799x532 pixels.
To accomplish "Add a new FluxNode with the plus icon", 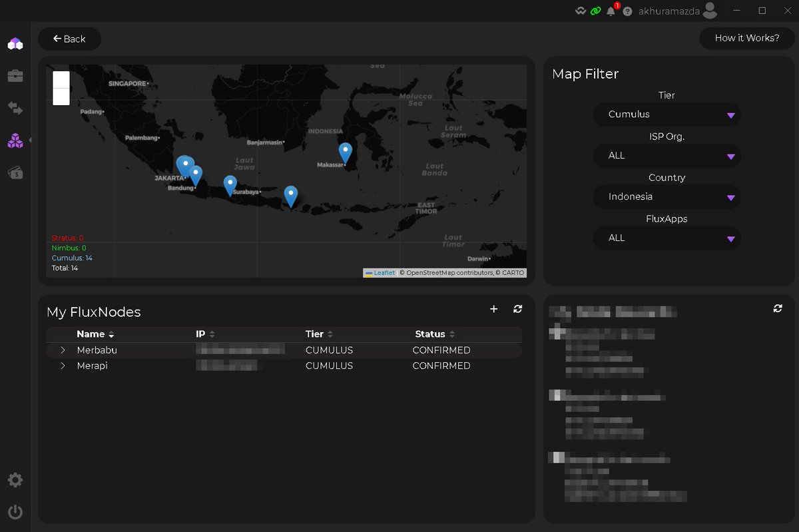I will tap(494, 309).
